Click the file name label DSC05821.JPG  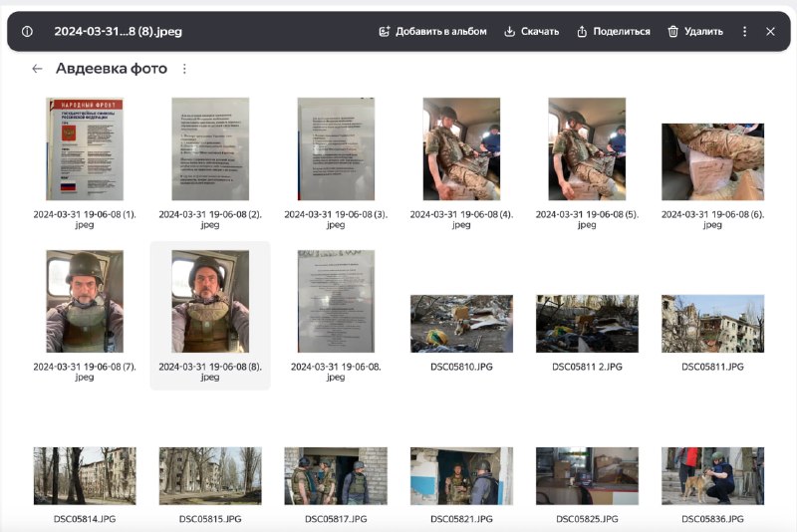[x=461, y=519]
